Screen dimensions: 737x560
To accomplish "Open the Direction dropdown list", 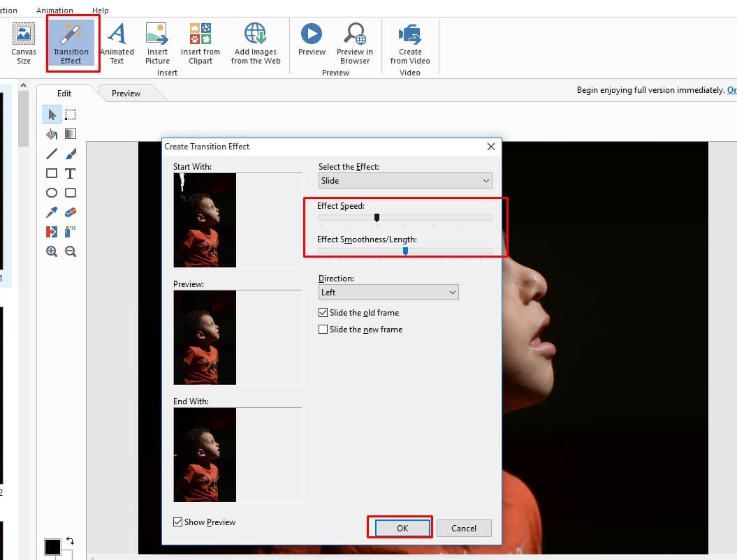I will 388,293.
